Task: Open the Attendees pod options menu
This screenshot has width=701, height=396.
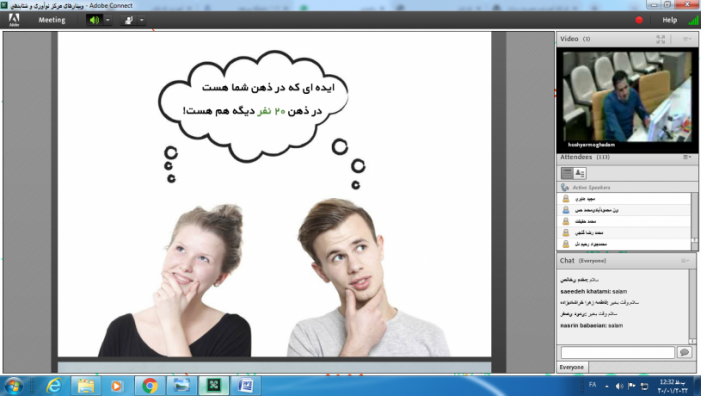Action: tap(687, 157)
